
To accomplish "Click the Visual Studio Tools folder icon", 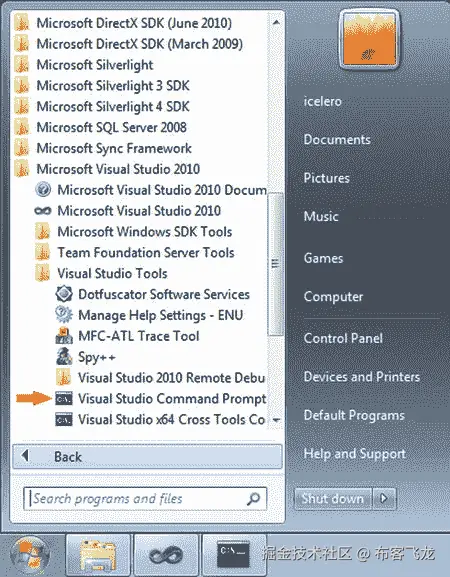I will point(43,273).
